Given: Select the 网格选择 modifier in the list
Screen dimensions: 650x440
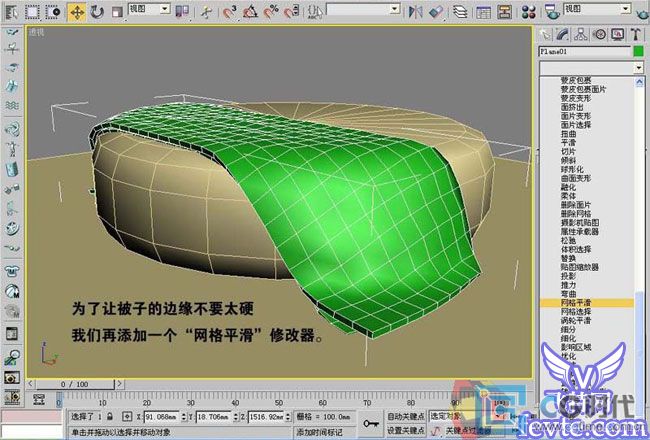Looking at the screenshot, I should tap(576, 311).
